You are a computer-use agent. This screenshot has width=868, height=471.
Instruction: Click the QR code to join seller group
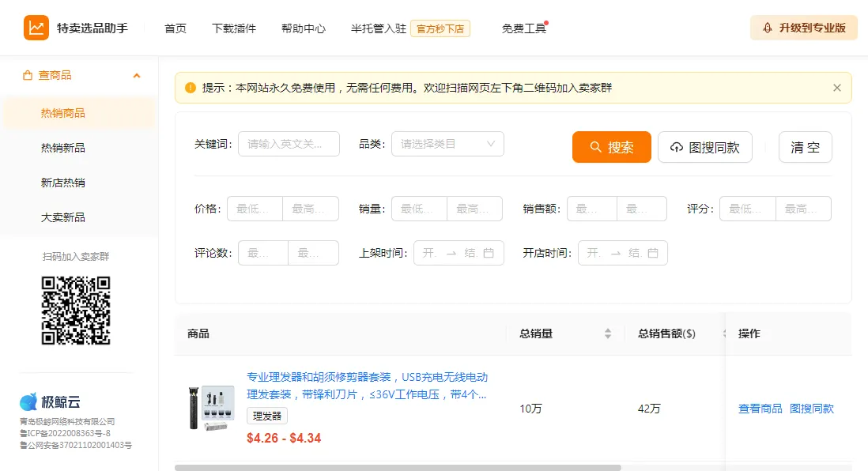click(76, 310)
